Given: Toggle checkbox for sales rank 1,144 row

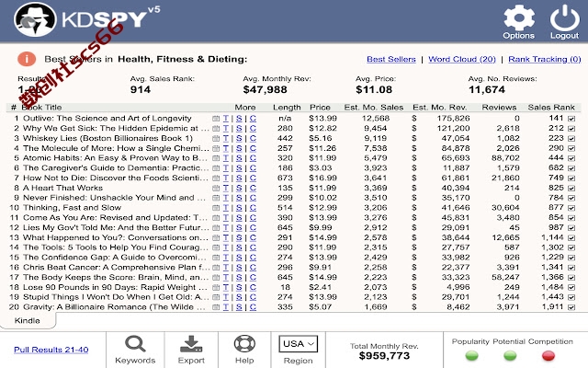Looking at the screenshot, I should pos(571,237).
